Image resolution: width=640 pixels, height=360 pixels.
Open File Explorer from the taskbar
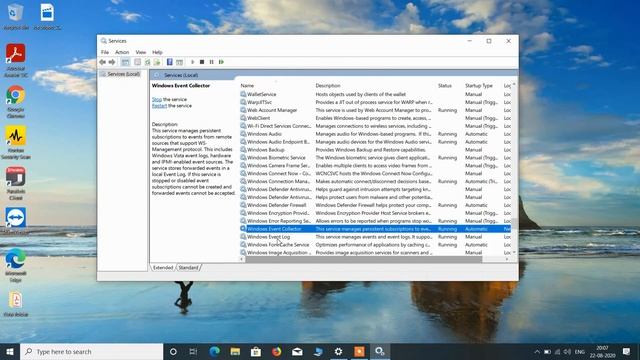tap(235, 351)
